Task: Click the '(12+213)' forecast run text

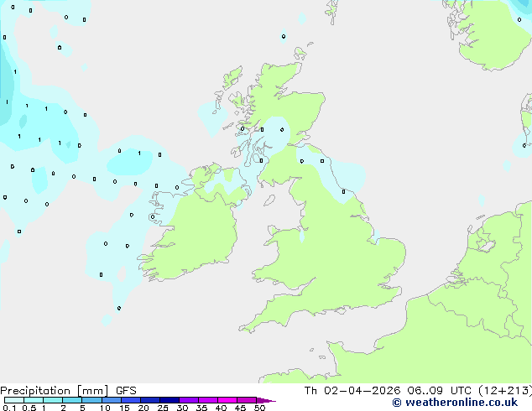Action: [x=505, y=391]
